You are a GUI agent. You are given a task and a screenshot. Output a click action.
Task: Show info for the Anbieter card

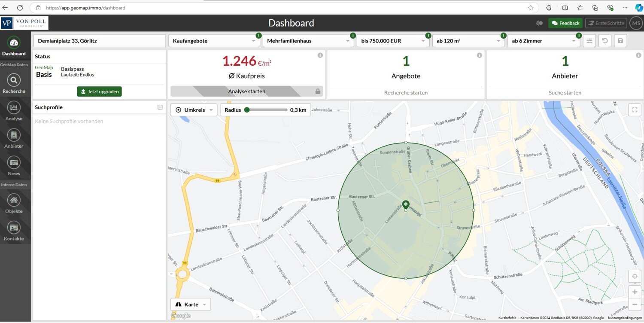639,55
